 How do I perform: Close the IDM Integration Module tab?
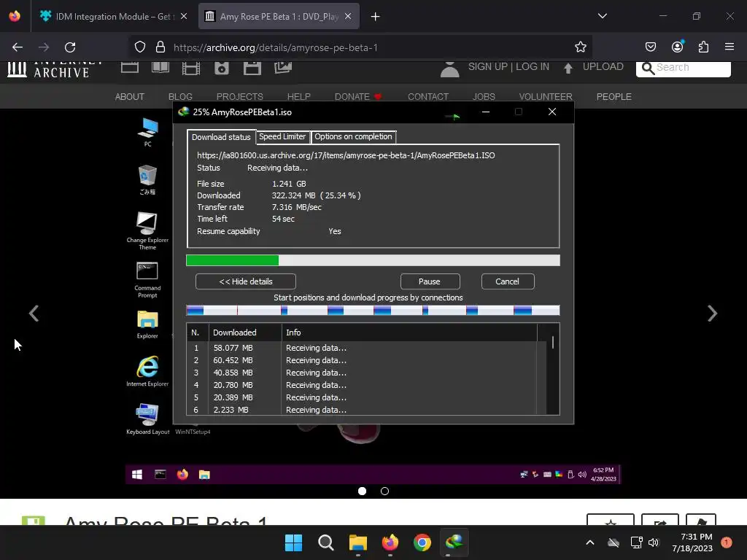(184, 16)
